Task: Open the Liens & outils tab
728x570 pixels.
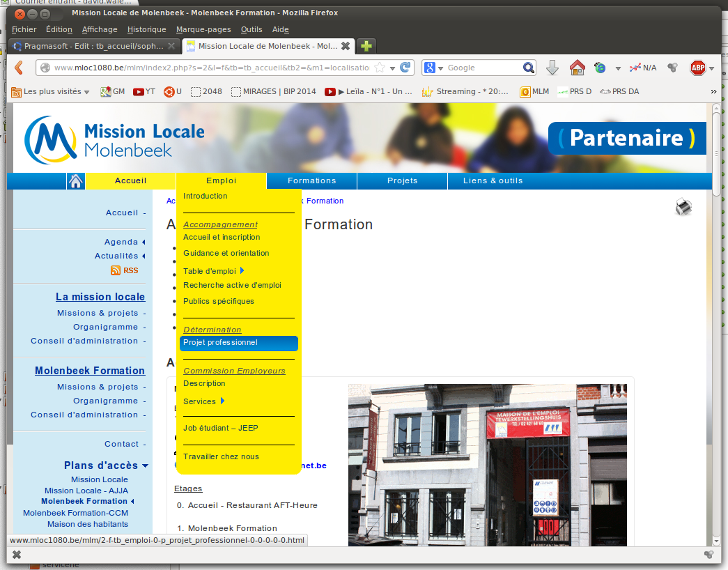Action: coord(493,180)
